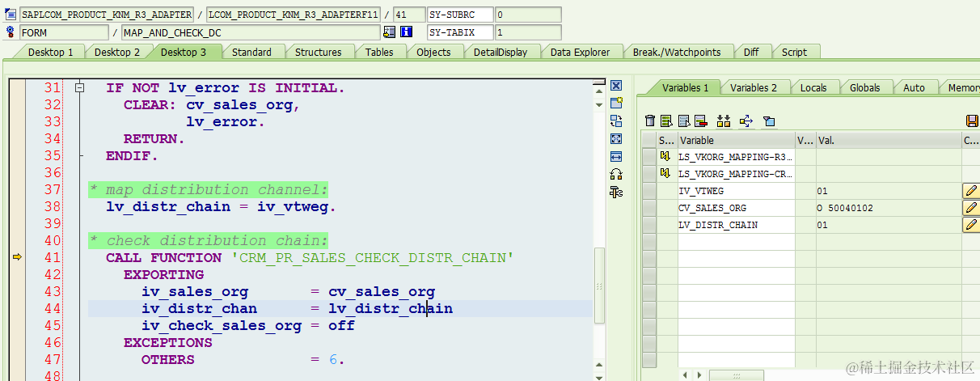Open the Diff tab

coord(751,52)
